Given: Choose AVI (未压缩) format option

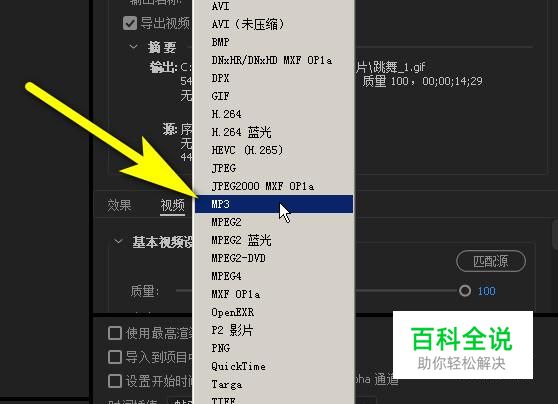Looking at the screenshot, I should [274, 24].
